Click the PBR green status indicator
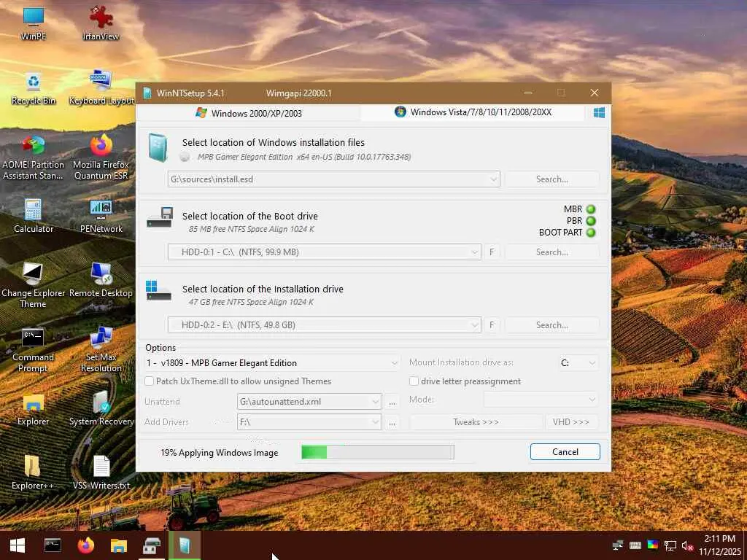 591,221
